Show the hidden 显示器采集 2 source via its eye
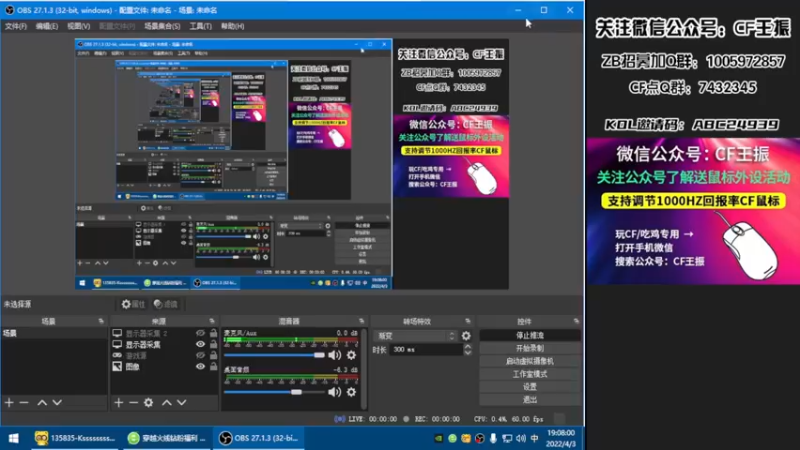 click(x=201, y=333)
